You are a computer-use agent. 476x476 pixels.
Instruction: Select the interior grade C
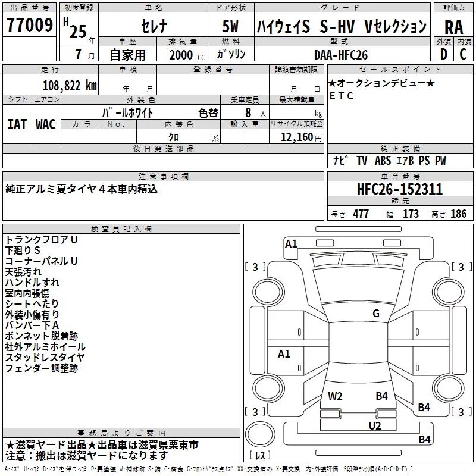click(x=463, y=54)
